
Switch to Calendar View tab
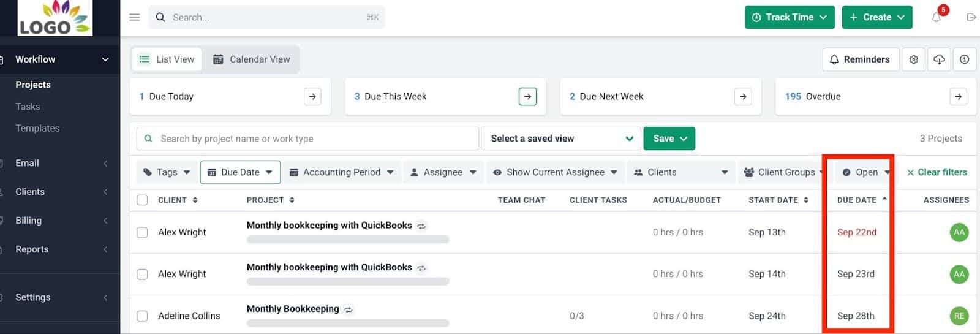(x=252, y=59)
